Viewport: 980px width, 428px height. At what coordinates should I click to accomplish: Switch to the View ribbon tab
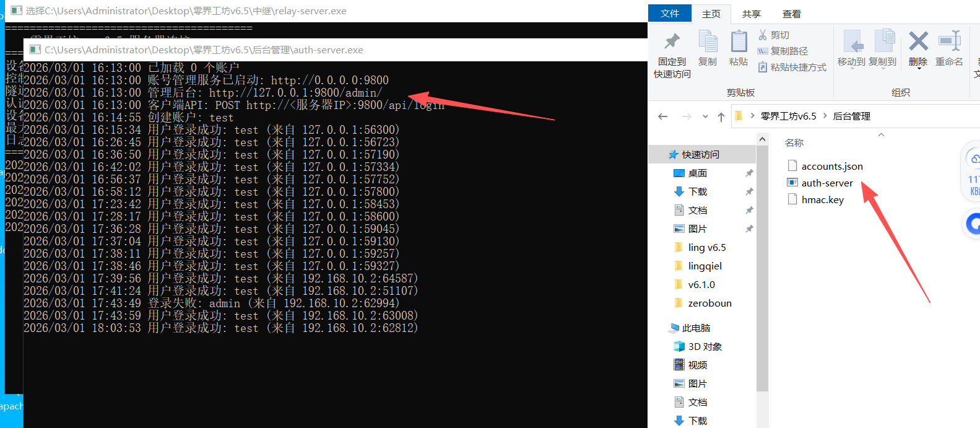pos(791,14)
